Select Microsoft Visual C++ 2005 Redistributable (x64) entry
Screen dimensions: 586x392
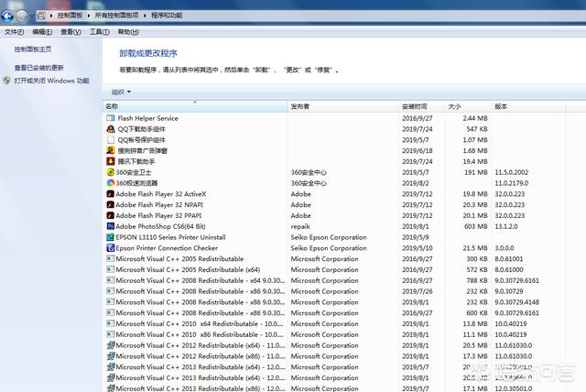pyautogui.click(x=188, y=270)
